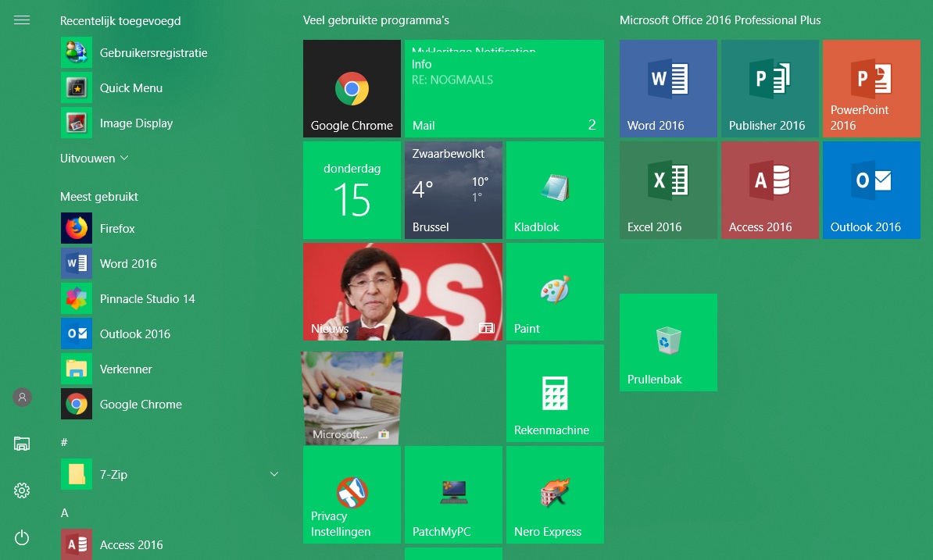The width and height of the screenshot is (933, 560).
Task: Open the Brussel weather tile
Action: coord(453,191)
